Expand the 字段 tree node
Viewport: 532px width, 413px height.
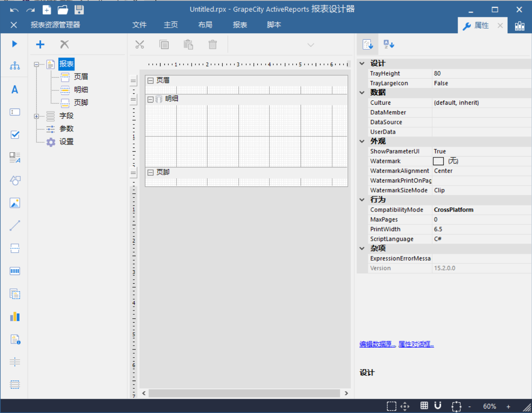point(37,116)
